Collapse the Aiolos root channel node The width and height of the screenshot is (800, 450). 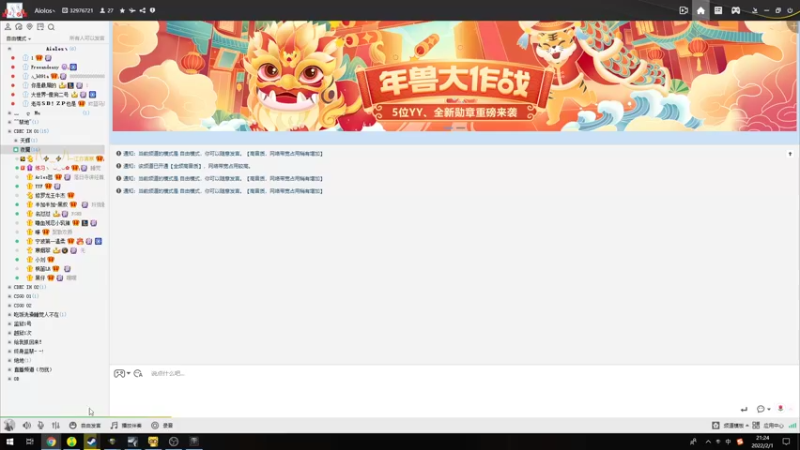click(x=9, y=49)
